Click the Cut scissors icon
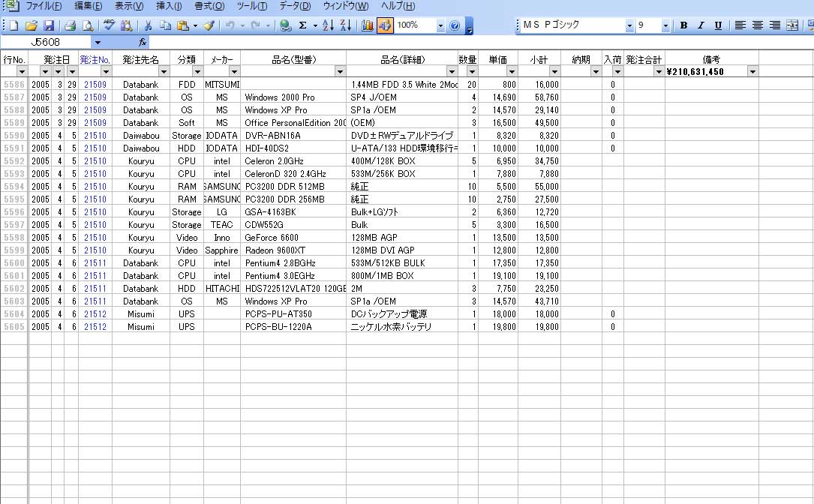Screen dimensions: 814x504 point(149,25)
